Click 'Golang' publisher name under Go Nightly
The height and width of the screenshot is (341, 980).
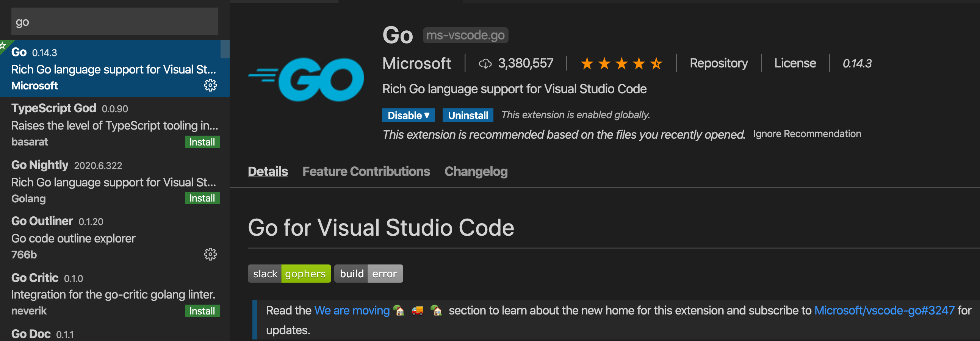(x=28, y=199)
